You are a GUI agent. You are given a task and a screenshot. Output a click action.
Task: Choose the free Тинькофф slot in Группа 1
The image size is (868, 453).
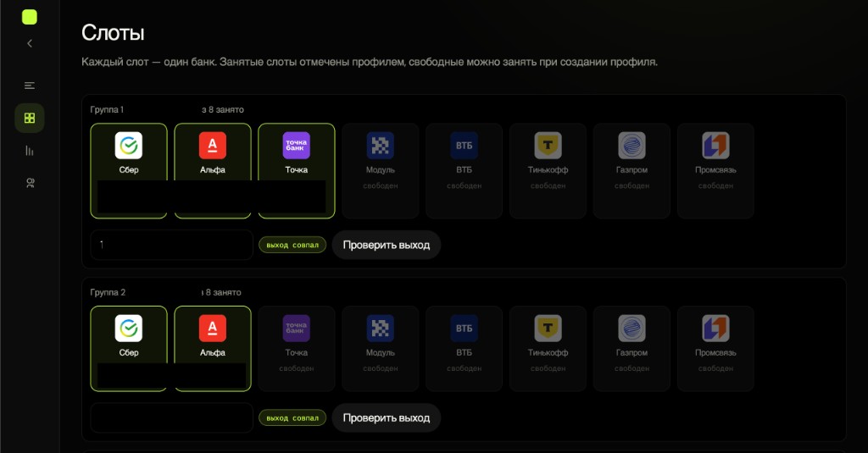tap(548, 171)
